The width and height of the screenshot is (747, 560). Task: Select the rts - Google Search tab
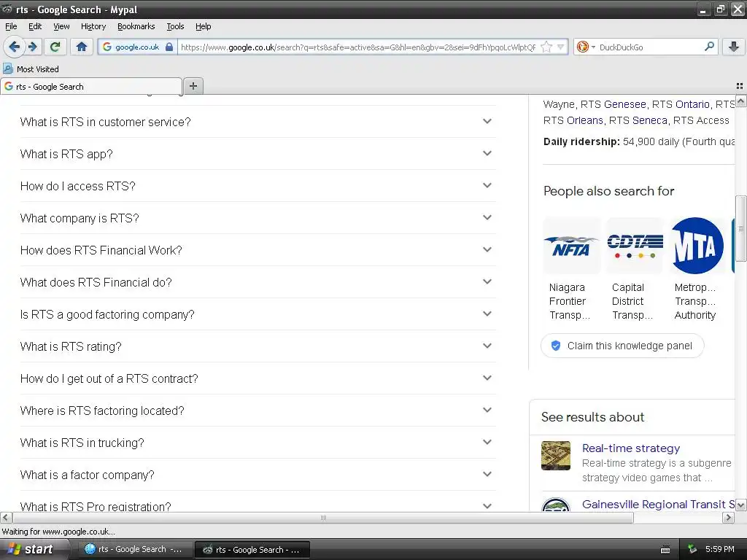click(x=91, y=86)
